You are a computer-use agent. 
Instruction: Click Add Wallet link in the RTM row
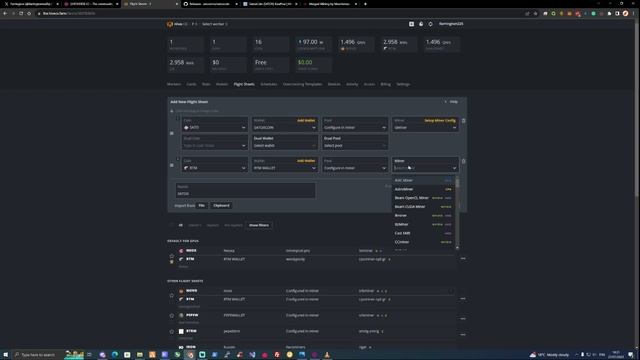[x=306, y=161]
